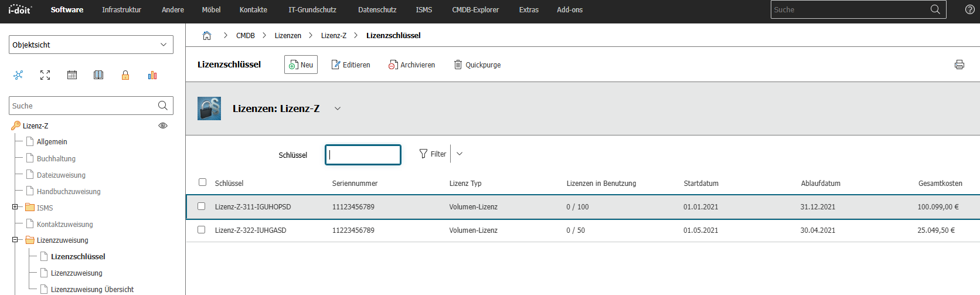Select the Lizenz-Z-322-IUHGASD row checkbox

pyautogui.click(x=202, y=230)
